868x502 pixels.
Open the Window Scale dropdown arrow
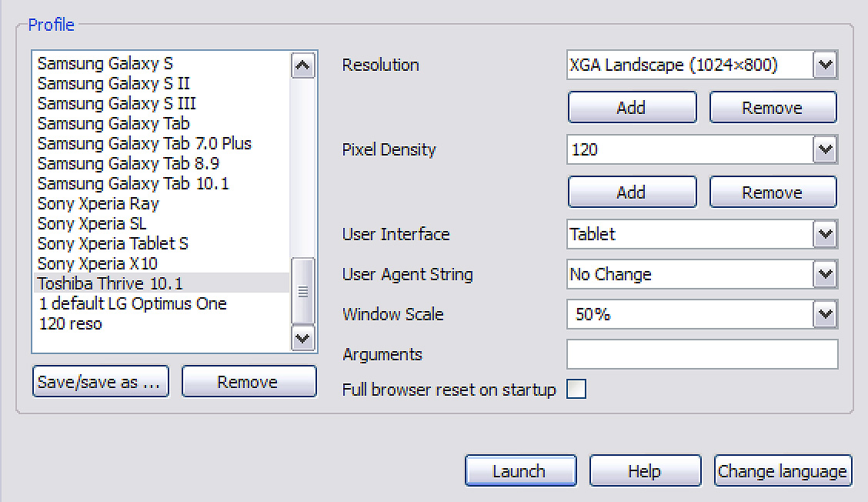point(825,314)
